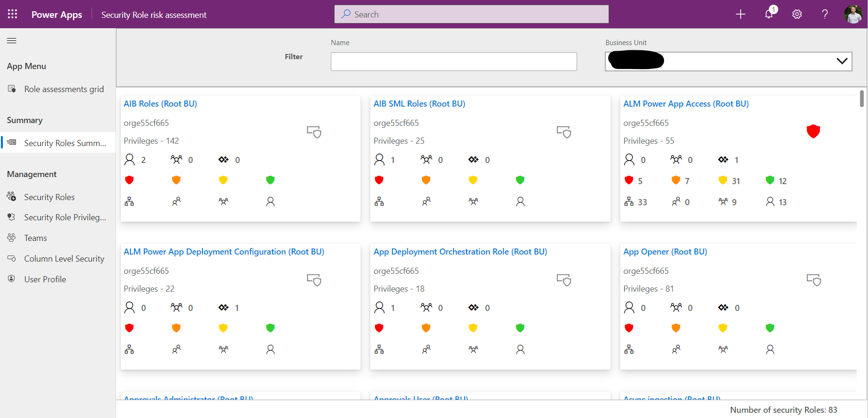Click the green shield on AIB SML Roles card
The width and height of the screenshot is (868, 418).
coord(520,180)
